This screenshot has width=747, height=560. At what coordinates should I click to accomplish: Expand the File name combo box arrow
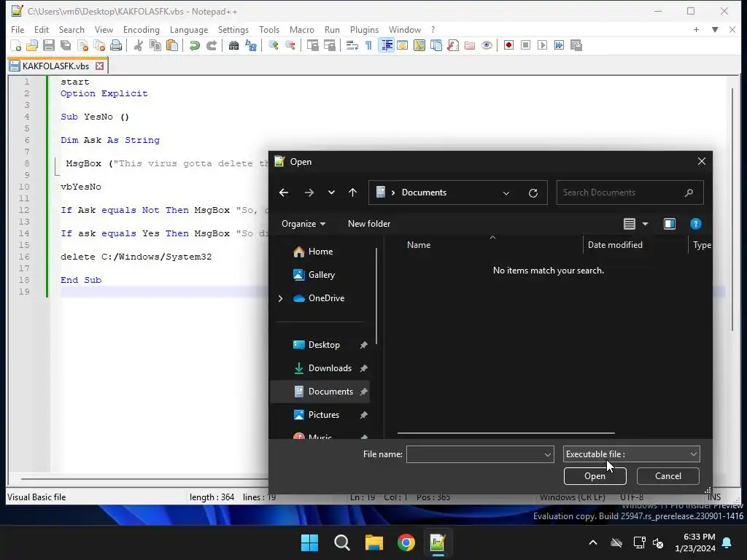547,455
